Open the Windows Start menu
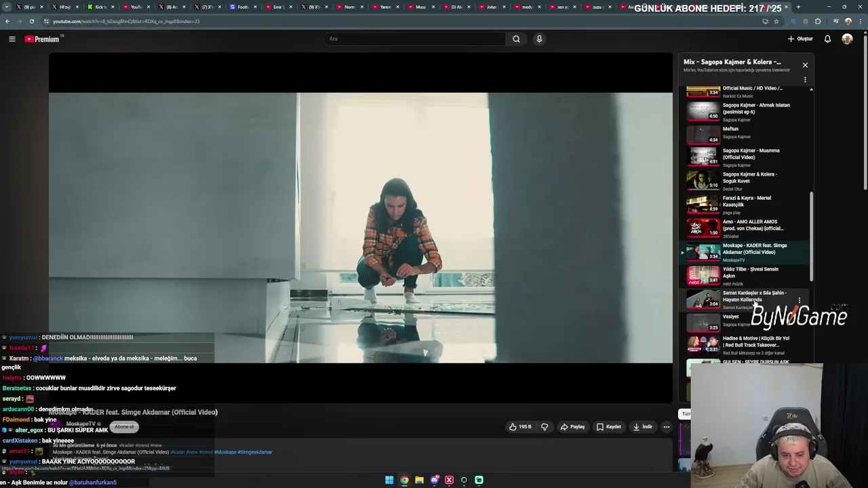The width and height of the screenshot is (868, 488). click(389, 480)
